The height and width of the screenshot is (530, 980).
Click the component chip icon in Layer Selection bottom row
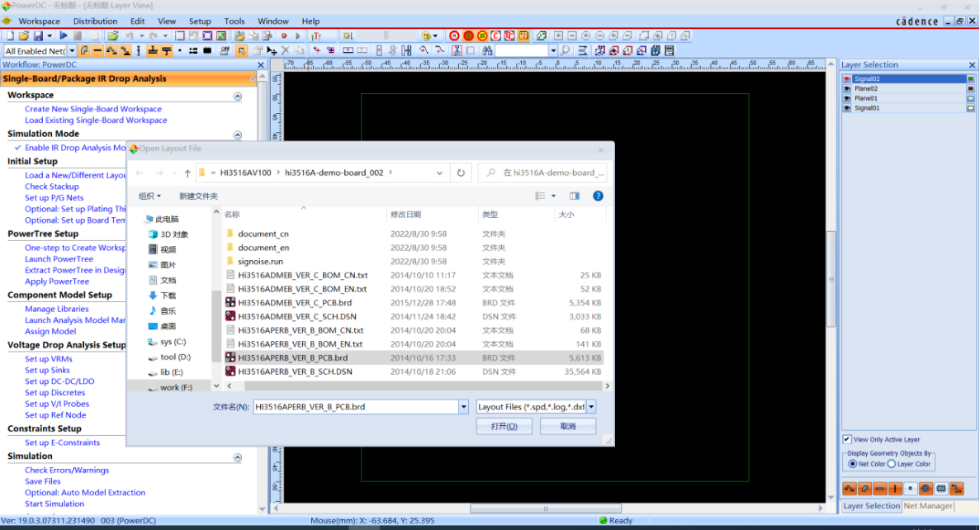(x=940, y=489)
